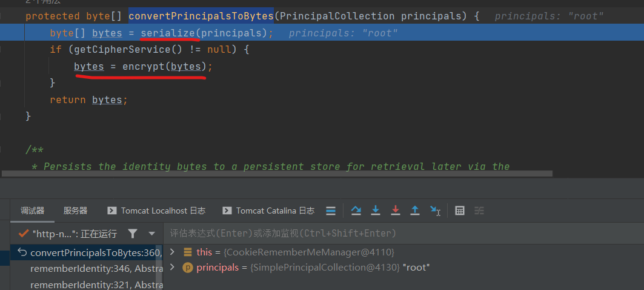Click the Run to Cursor icon
The width and height of the screenshot is (644, 290).
coord(435,211)
